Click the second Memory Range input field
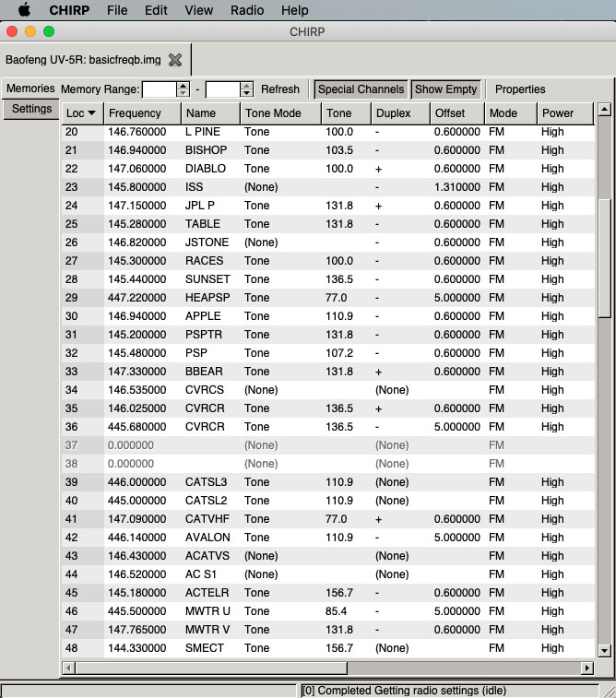The image size is (616, 698). pyautogui.click(x=223, y=89)
